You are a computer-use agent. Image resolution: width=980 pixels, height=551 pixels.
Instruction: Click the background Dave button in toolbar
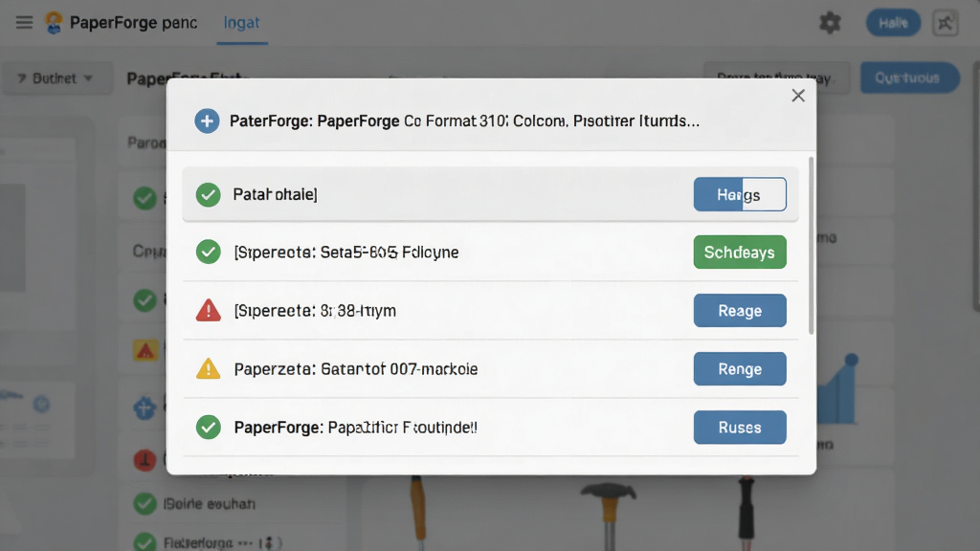click(x=776, y=77)
